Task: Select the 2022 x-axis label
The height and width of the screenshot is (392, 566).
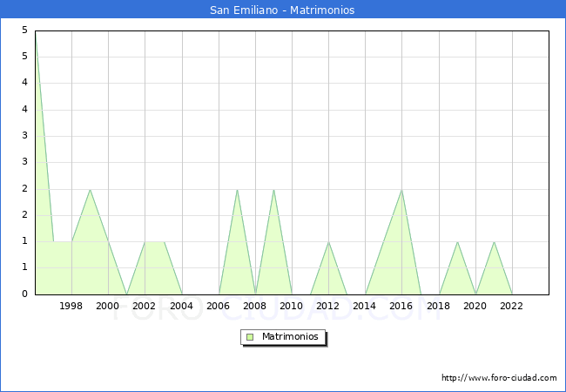Action: 512,306
